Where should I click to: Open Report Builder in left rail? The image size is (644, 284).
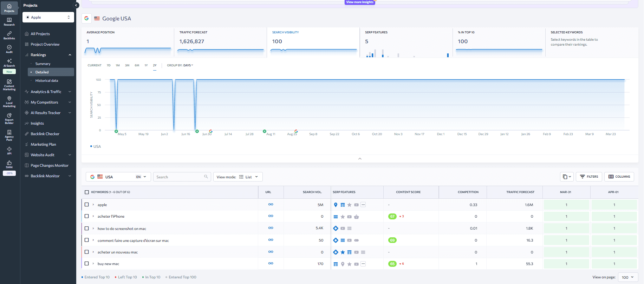click(9, 118)
